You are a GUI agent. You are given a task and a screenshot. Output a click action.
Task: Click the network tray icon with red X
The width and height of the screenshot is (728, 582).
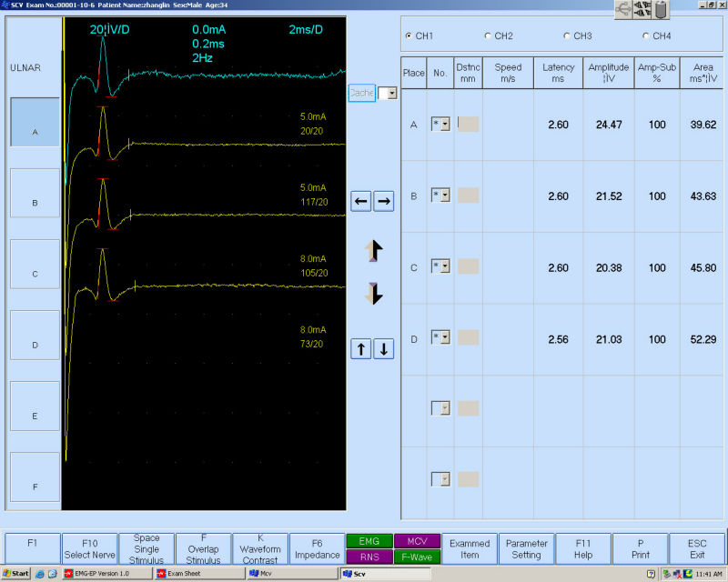pos(677,574)
